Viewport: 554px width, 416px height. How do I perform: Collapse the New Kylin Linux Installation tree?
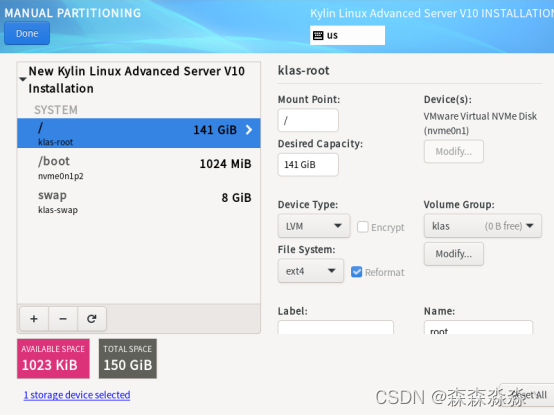pyautogui.click(x=23, y=79)
